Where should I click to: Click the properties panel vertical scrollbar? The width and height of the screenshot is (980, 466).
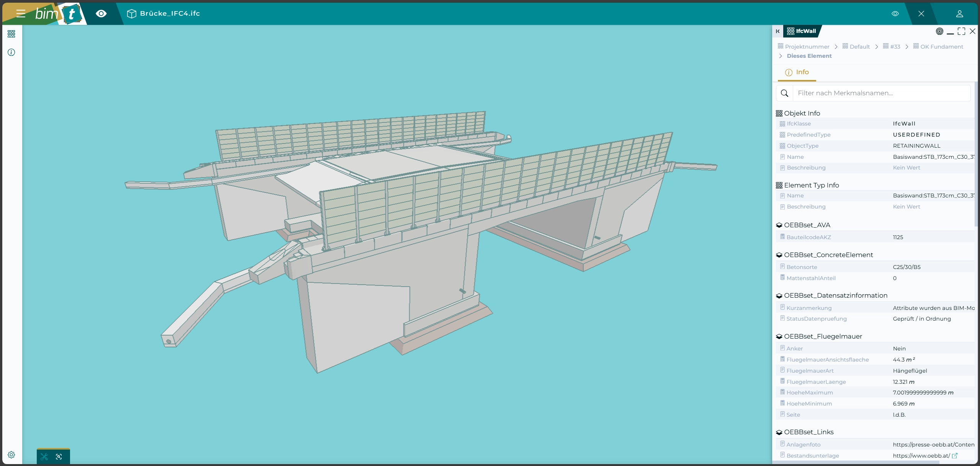coord(975,153)
